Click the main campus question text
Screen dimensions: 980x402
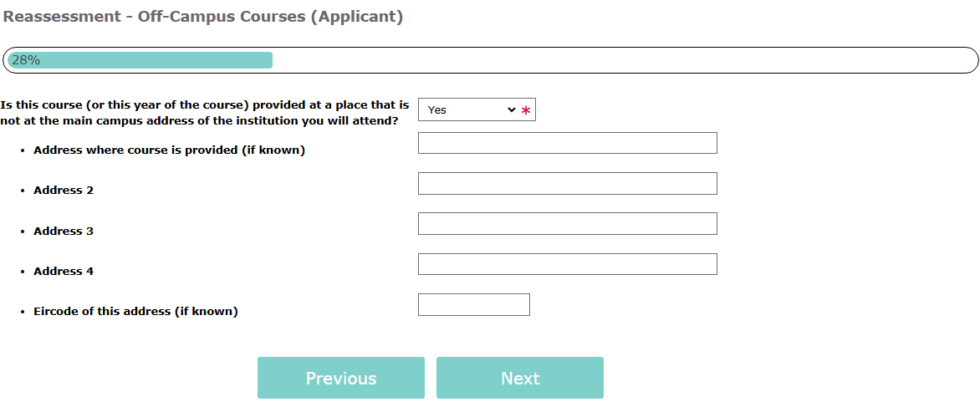pos(205,113)
